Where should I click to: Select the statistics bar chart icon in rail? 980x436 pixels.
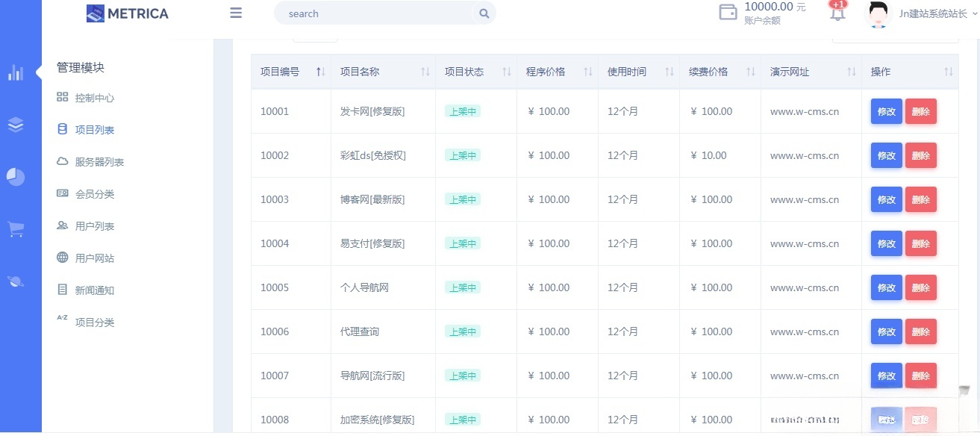coord(15,72)
